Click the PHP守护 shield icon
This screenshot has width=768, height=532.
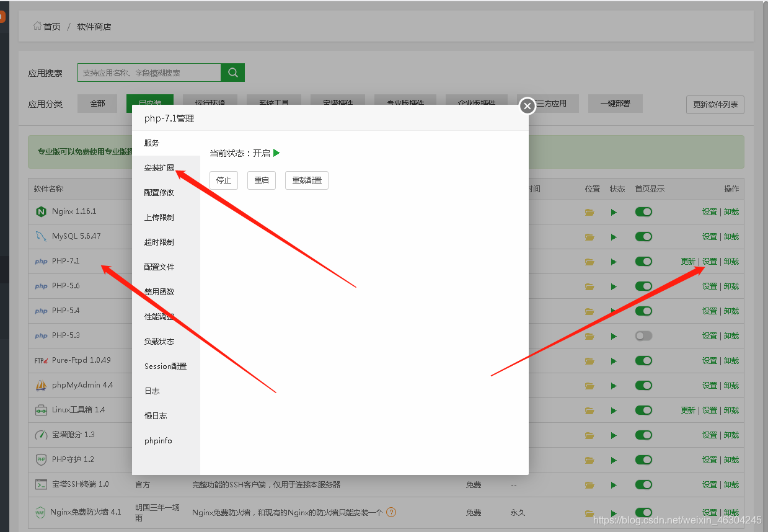coord(41,460)
